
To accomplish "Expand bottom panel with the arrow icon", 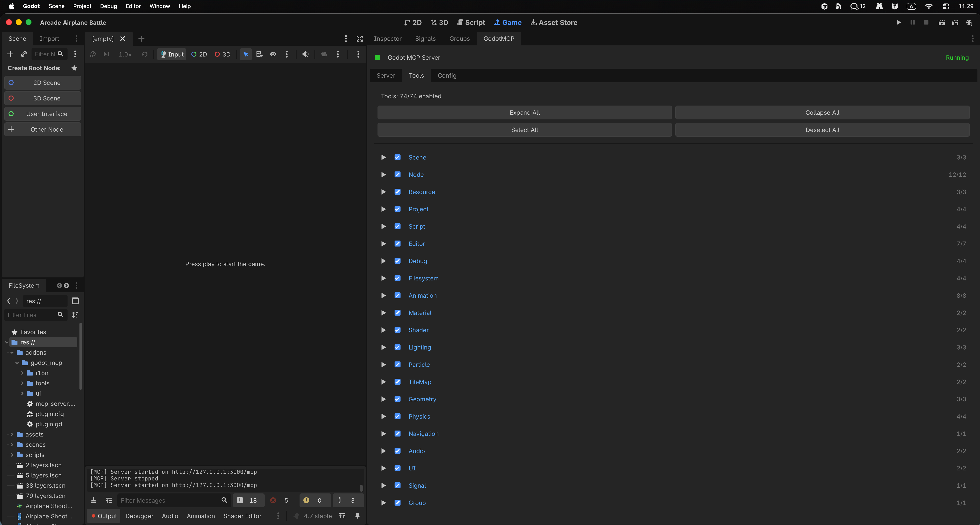I will (x=342, y=515).
